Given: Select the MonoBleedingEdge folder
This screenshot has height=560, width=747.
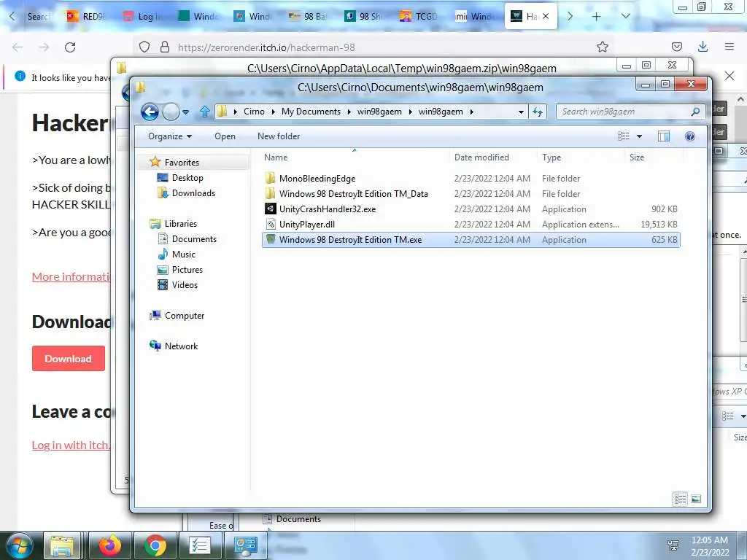Looking at the screenshot, I should point(317,179).
